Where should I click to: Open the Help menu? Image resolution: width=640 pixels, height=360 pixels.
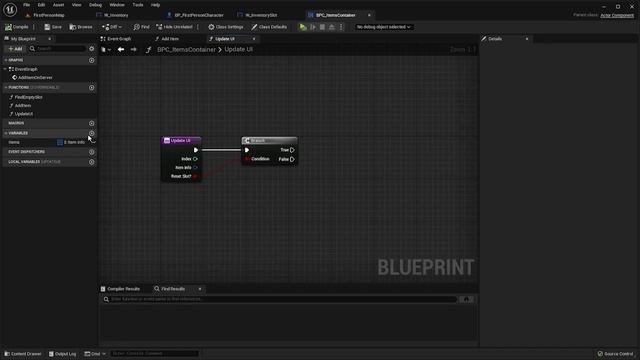156,5
